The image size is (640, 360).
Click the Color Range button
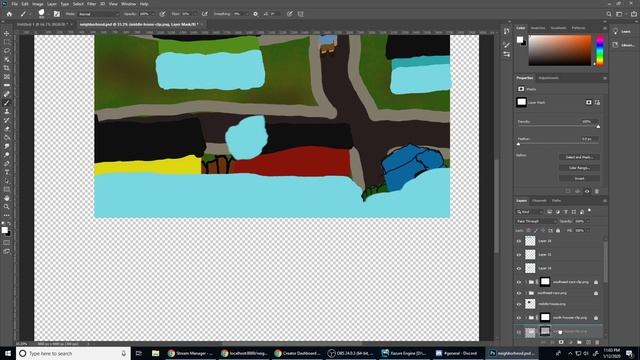579,168
